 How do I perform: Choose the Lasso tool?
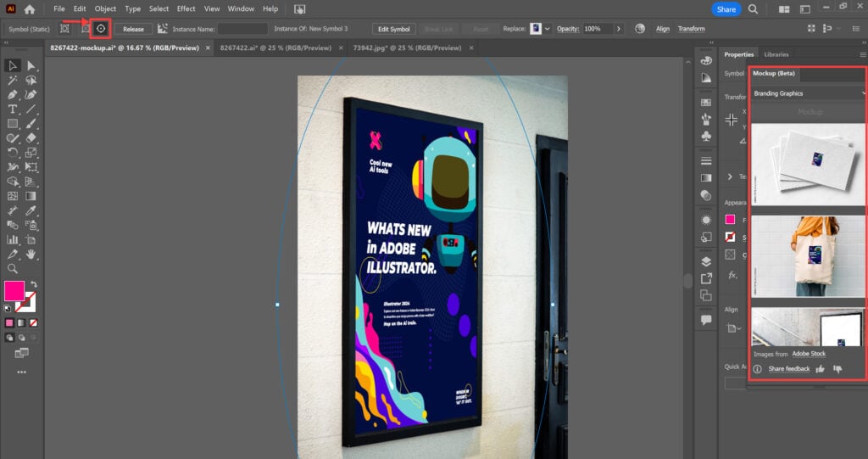click(31, 80)
